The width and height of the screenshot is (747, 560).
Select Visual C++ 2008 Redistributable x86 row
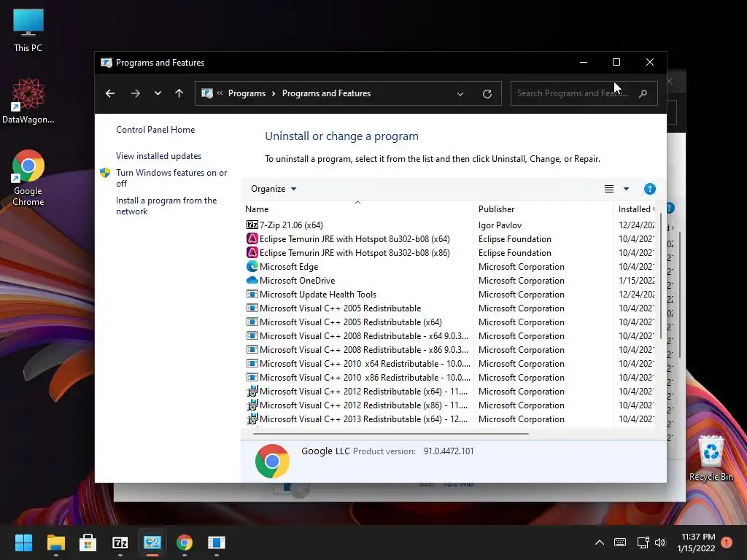(449, 349)
